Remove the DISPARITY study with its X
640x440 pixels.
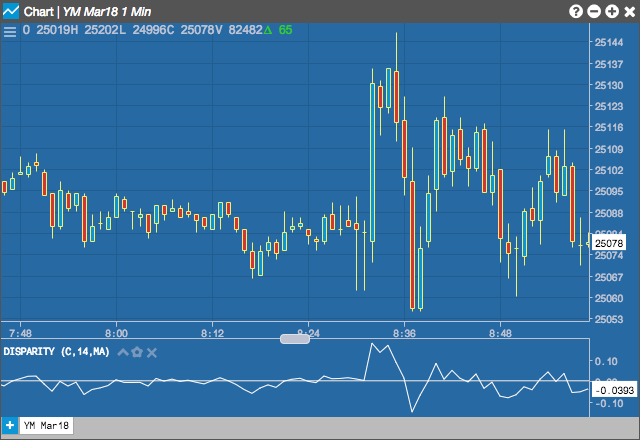151,353
